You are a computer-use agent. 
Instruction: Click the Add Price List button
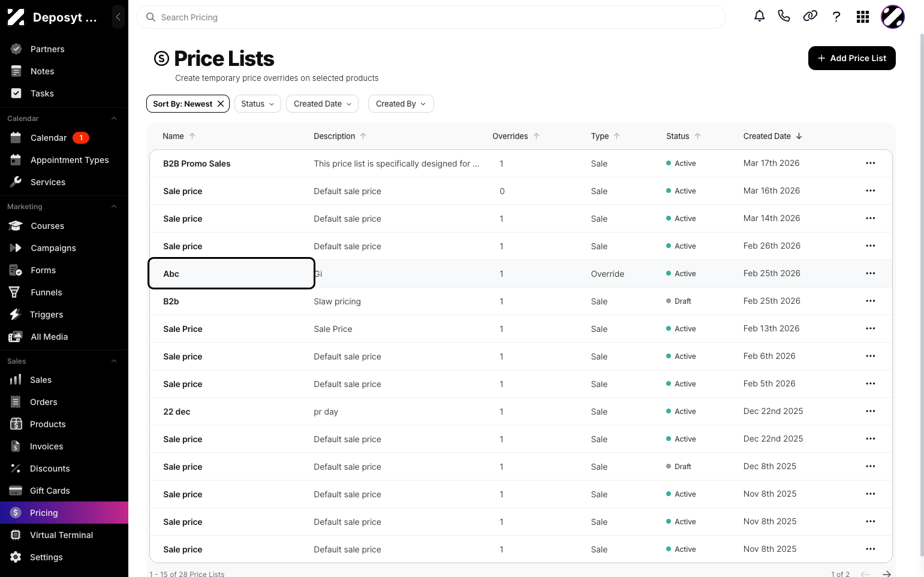pyautogui.click(x=851, y=58)
